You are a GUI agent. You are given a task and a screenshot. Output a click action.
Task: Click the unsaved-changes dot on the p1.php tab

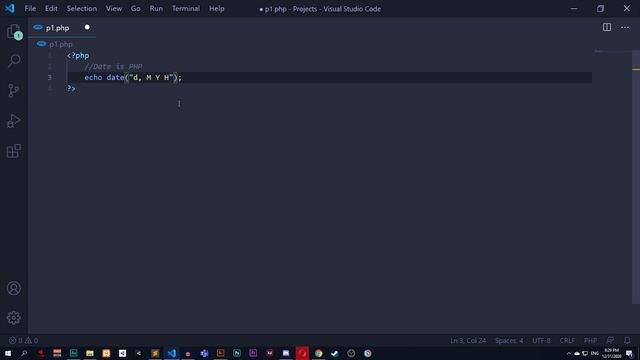[x=87, y=27]
